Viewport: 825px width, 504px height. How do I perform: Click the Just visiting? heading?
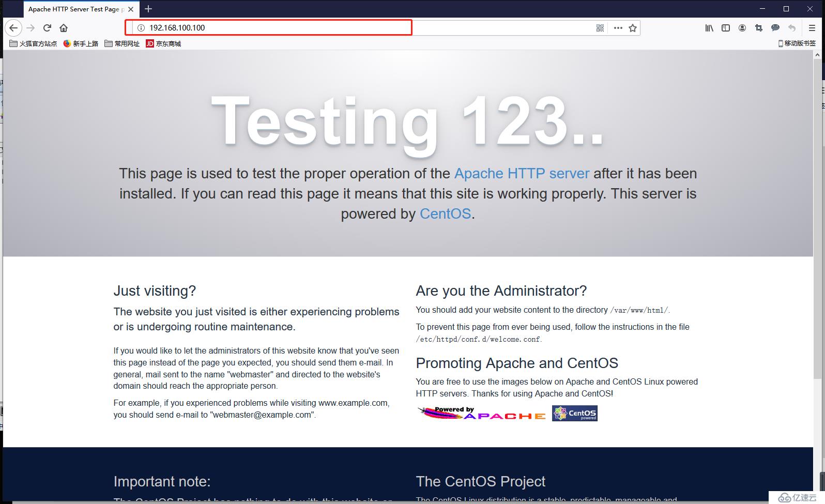pyautogui.click(x=155, y=291)
